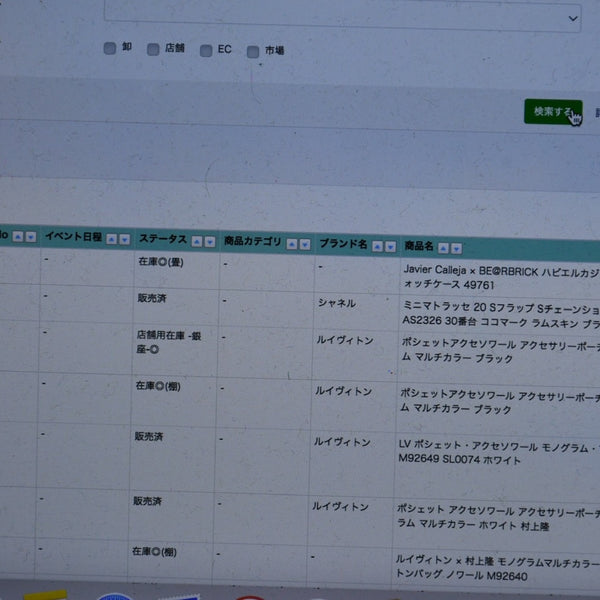Click the イベント日程 column header
The width and height of the screenshot is (600, 600).
[x=73, y=236]
